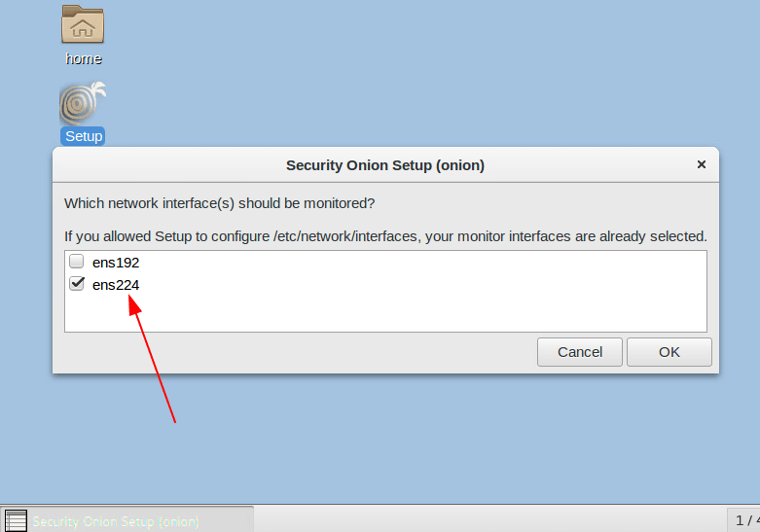
Task: Click the empty dialog area left of Cancel
Action: click(x=292, y=352)
